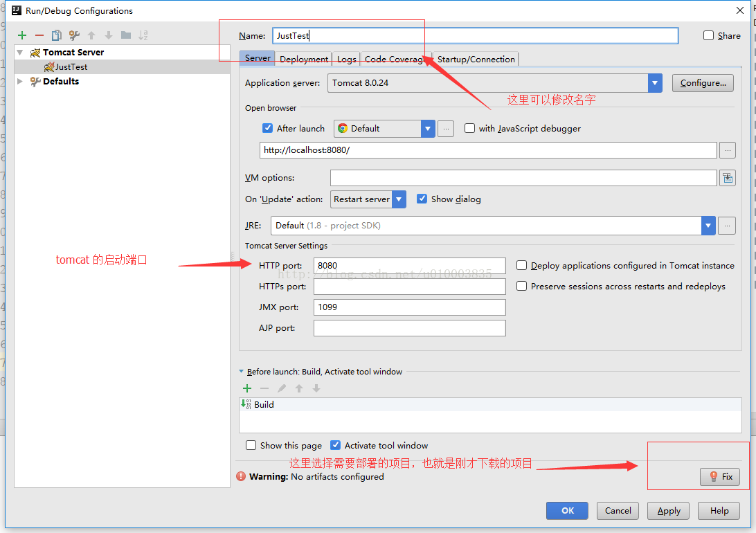Expand VM options editor icon
Image resolution: width=756 pixels, height=533 pixels.
click(728, 179)
